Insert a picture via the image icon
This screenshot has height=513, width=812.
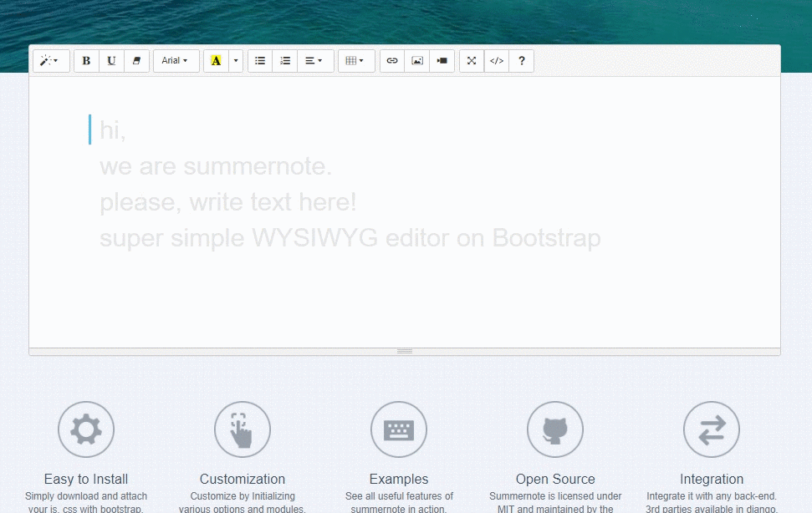tap(416, 60)
